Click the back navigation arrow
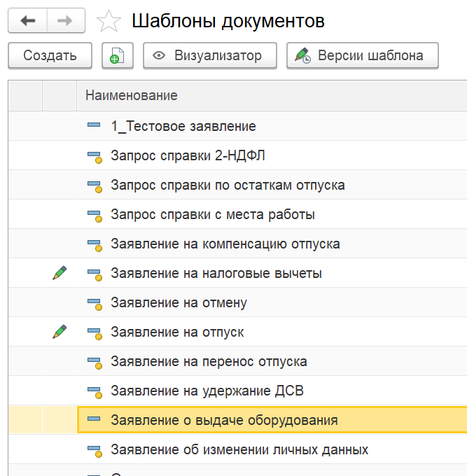 tap(28, 21)
